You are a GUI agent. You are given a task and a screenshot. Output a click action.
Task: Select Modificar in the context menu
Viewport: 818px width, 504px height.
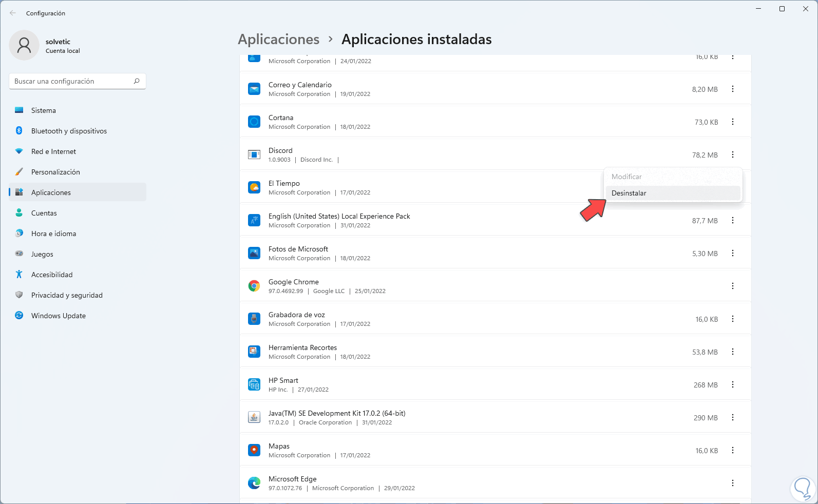pyautogui.click(x=673, y=177)
